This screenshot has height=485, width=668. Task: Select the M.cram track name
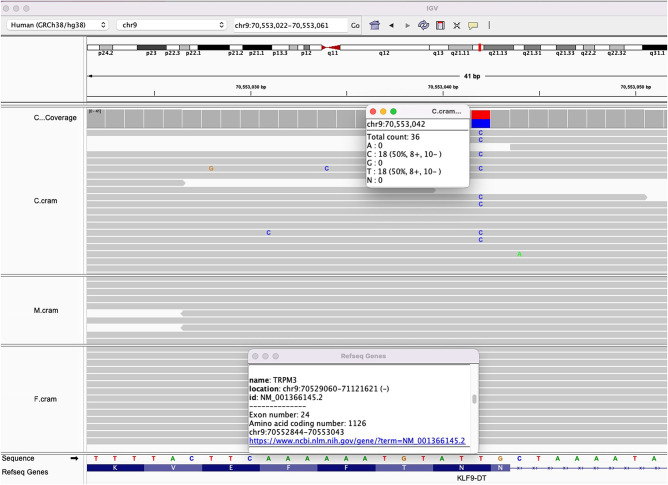(x=44, y=310)
